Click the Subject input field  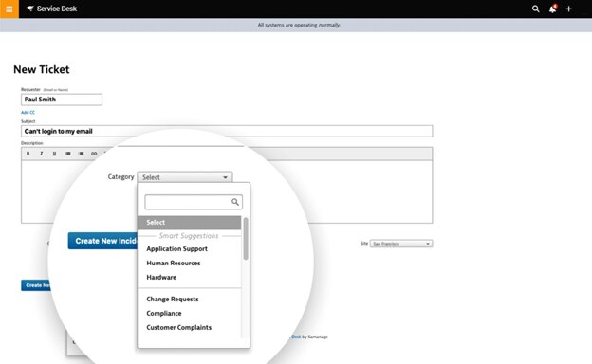click(x=227, y=131)
